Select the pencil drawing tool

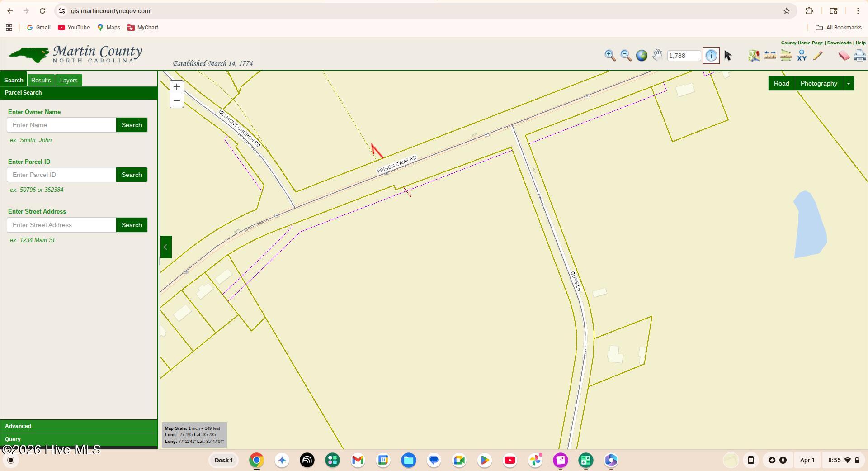[x=818, y=56]
